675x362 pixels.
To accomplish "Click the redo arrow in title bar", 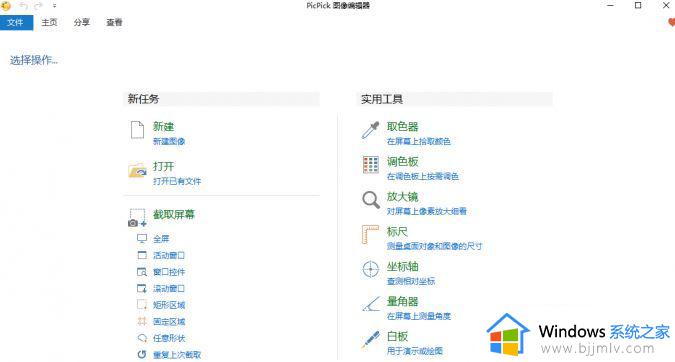I will (x=38, y=6).
